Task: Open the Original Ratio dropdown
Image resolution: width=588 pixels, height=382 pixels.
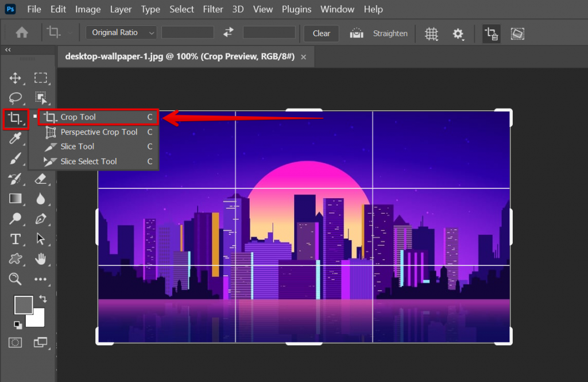Action: click(x=121, y=33)
